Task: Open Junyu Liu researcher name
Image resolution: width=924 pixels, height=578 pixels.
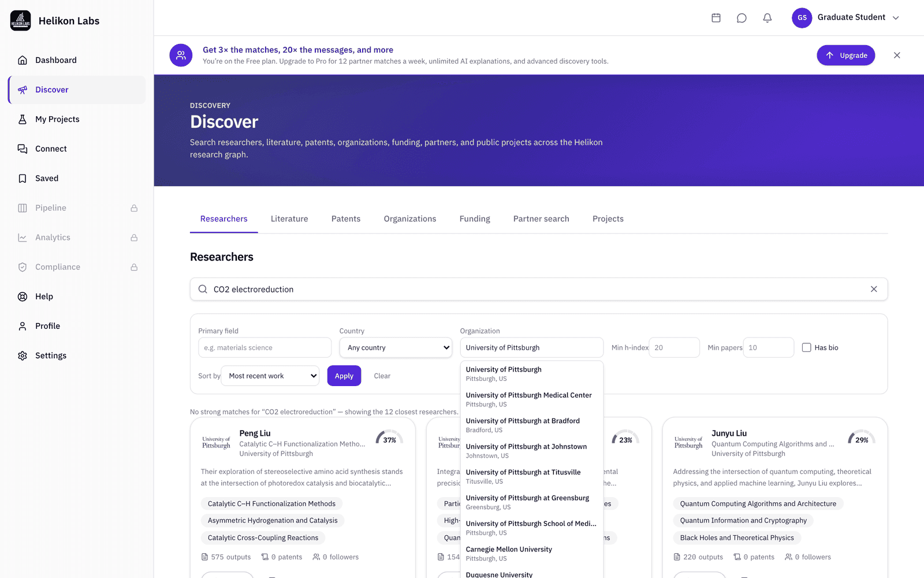Action: click(x=729, y=433)
